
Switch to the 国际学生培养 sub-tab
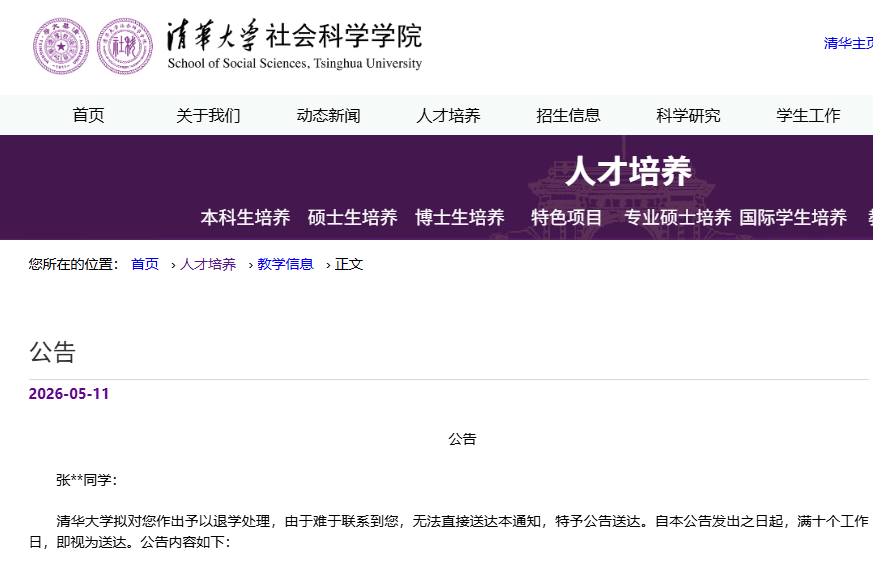click(793, 217)
